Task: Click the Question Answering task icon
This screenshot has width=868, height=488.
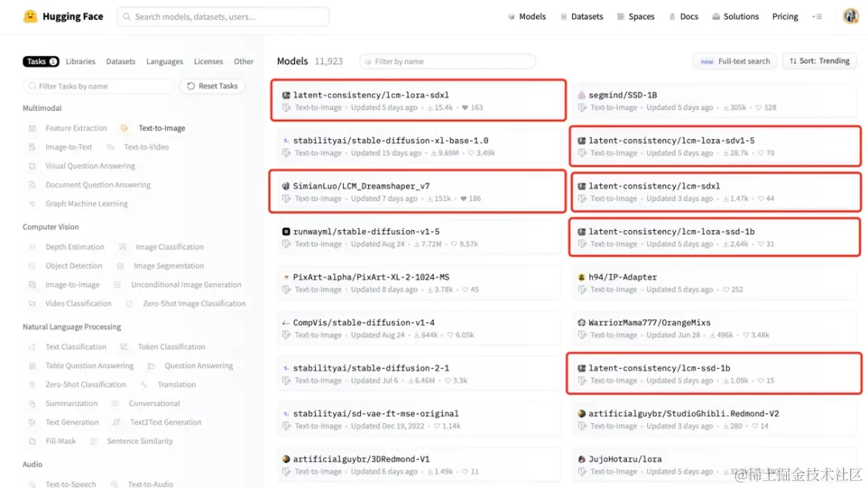Action: (x=151, y=366)
